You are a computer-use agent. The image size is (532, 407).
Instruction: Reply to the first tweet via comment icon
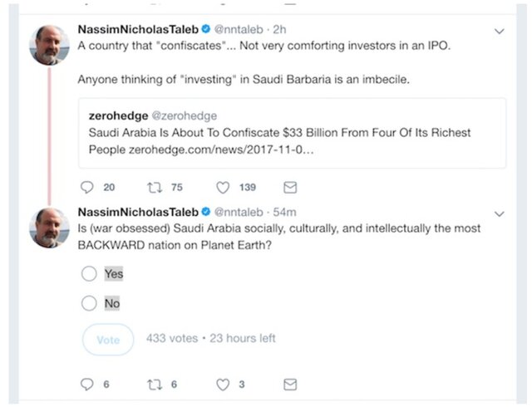pyautogui.click(x=86, y=188)
